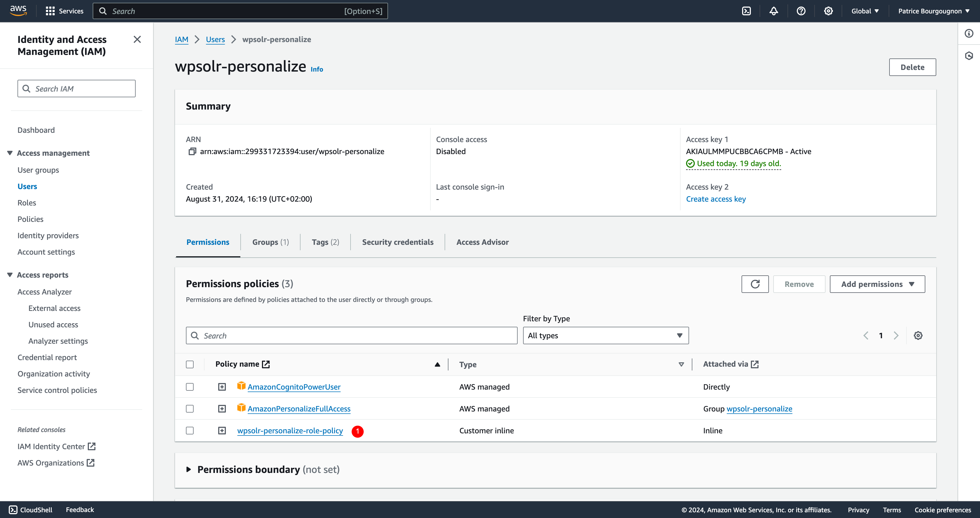The image size is (980, 518).
Task: Click the AWS Organizations external link icon
Action: click(91, 463)
